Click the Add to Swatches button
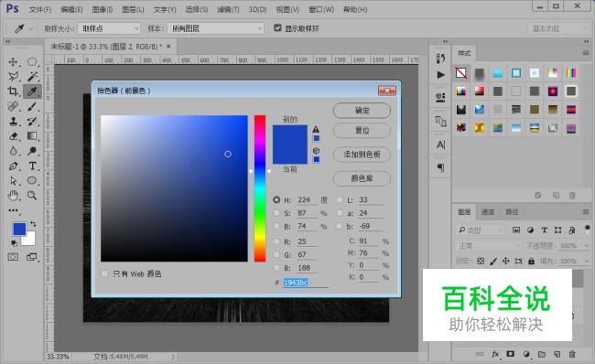This screenshot has width=595, height=364. coord(362,155)
